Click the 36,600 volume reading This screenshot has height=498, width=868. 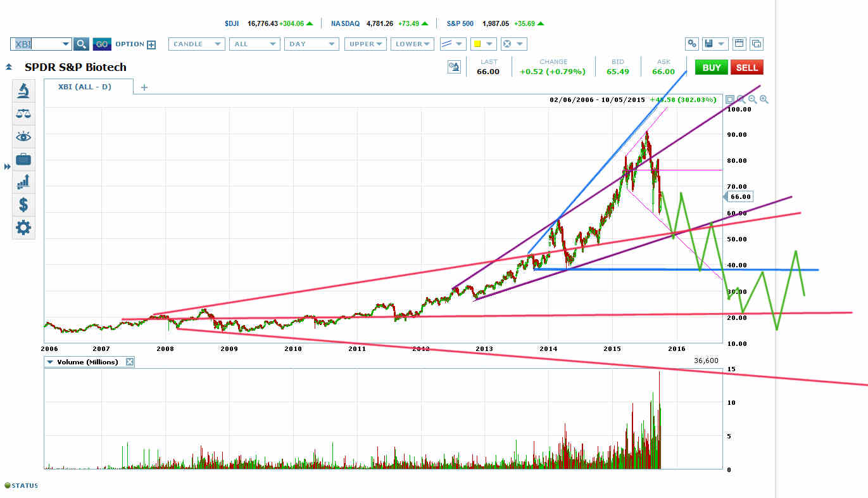(707, 361)
